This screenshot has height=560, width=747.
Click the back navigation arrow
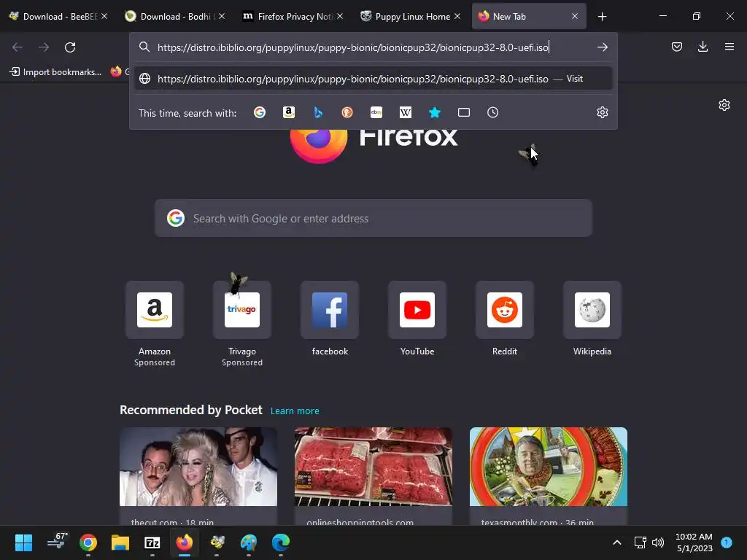(18, 47)
